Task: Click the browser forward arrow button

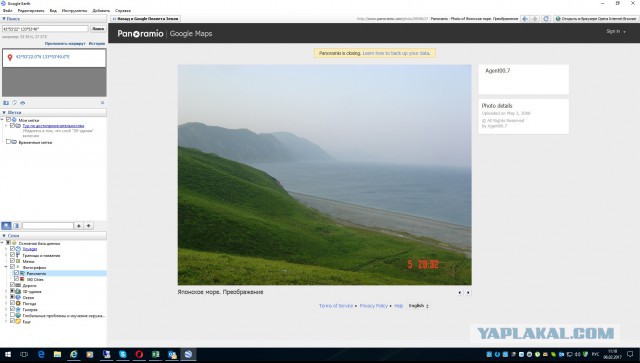Action: 535,19
